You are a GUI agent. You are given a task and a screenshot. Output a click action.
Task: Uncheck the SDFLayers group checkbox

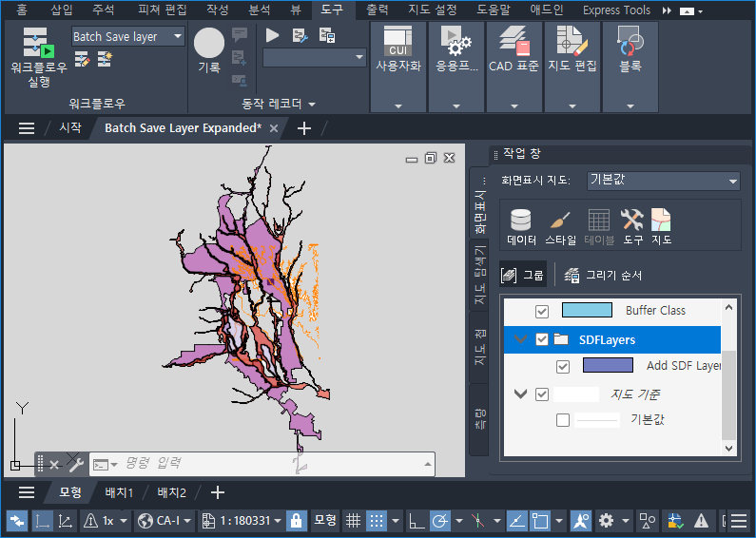pyautogui.click(x=542, y=339)
